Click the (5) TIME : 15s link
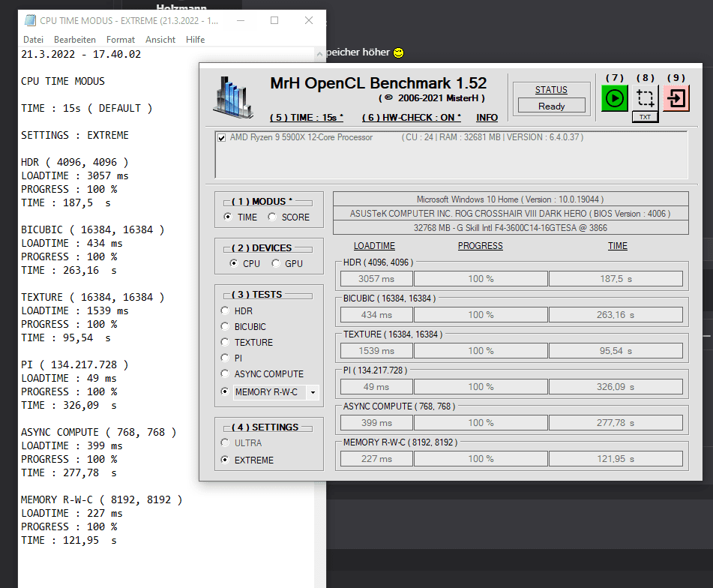 pyautogui.click(x=307, y=117)
